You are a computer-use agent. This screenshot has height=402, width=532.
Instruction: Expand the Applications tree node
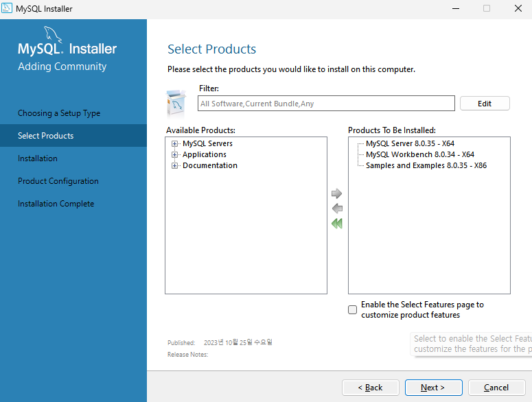(174, 154)
